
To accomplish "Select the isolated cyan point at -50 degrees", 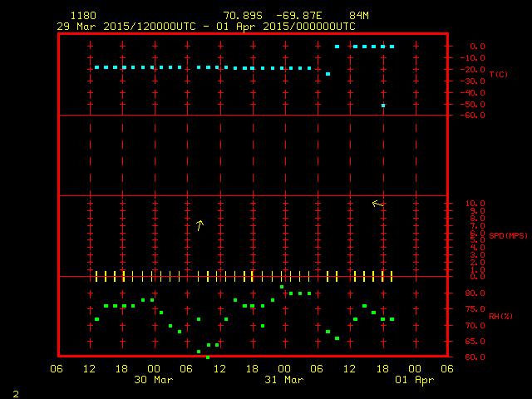I will (383, 106).
